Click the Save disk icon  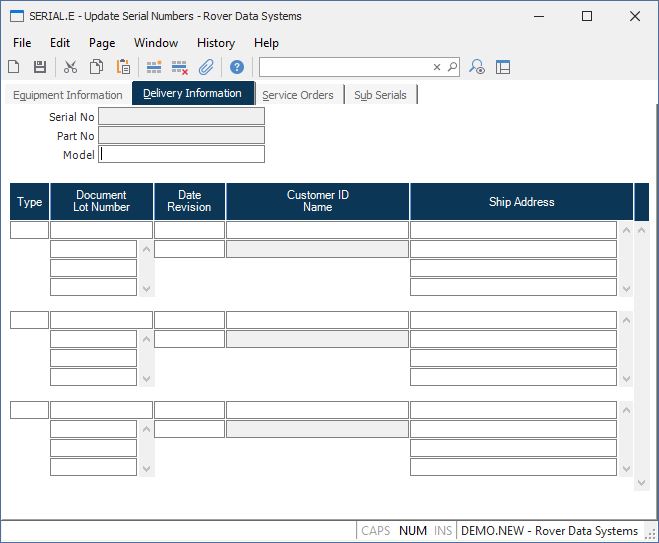pos(40,67)
